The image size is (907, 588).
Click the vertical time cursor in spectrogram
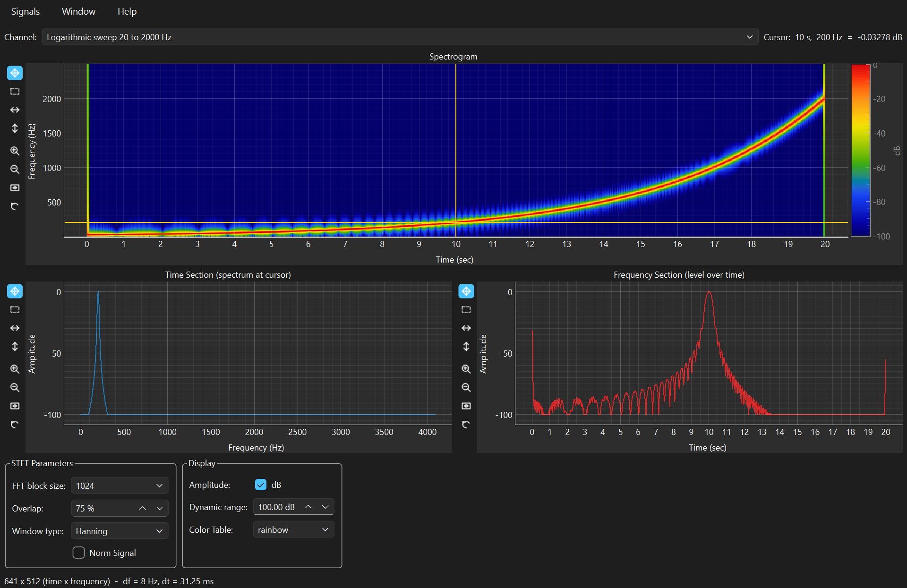[456, 150]
